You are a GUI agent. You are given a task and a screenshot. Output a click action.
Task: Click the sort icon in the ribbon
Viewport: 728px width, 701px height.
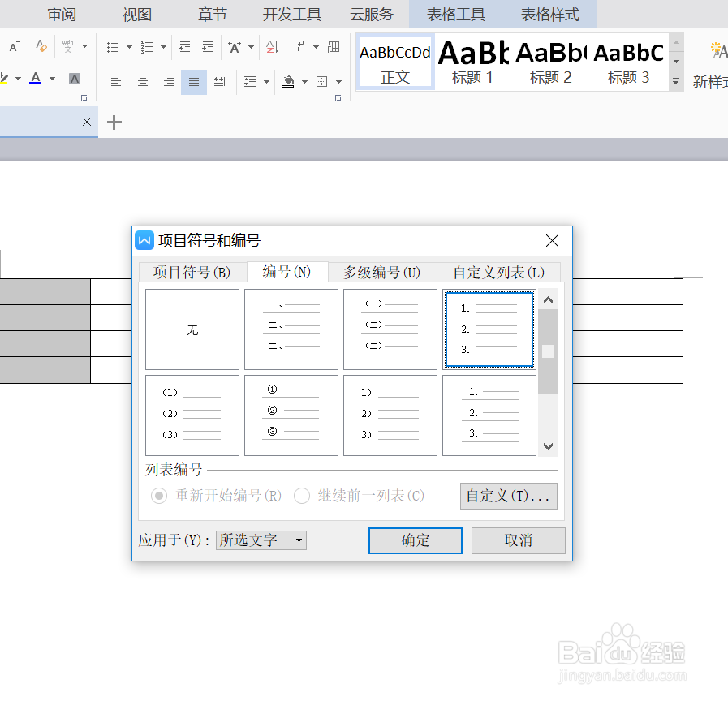point(270,47)
